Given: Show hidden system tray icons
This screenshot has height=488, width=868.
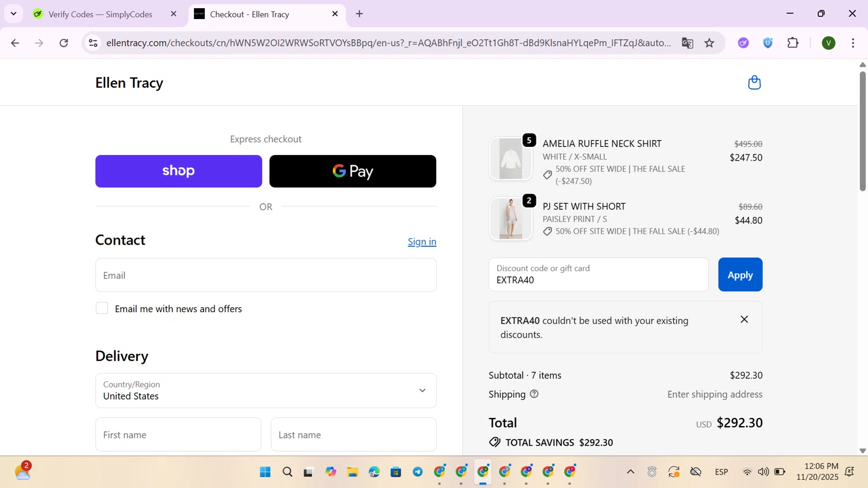Looking at the screenshot, I should (x=630, y=472).
